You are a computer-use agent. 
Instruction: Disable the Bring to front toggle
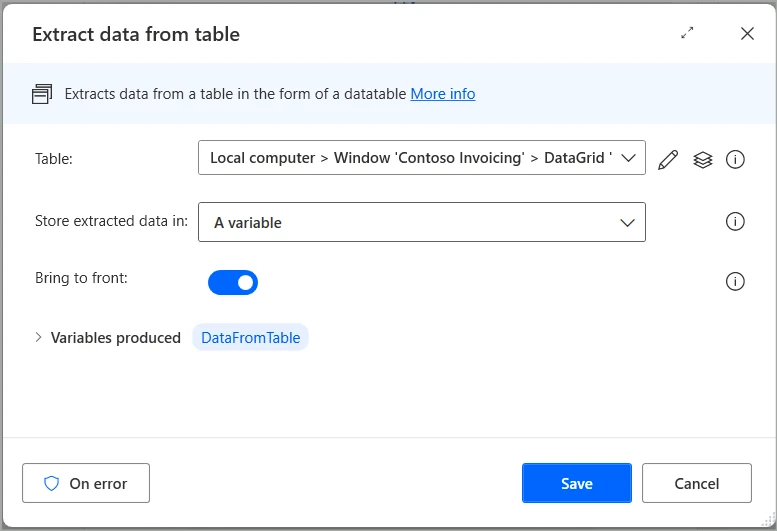pos(233,283)
